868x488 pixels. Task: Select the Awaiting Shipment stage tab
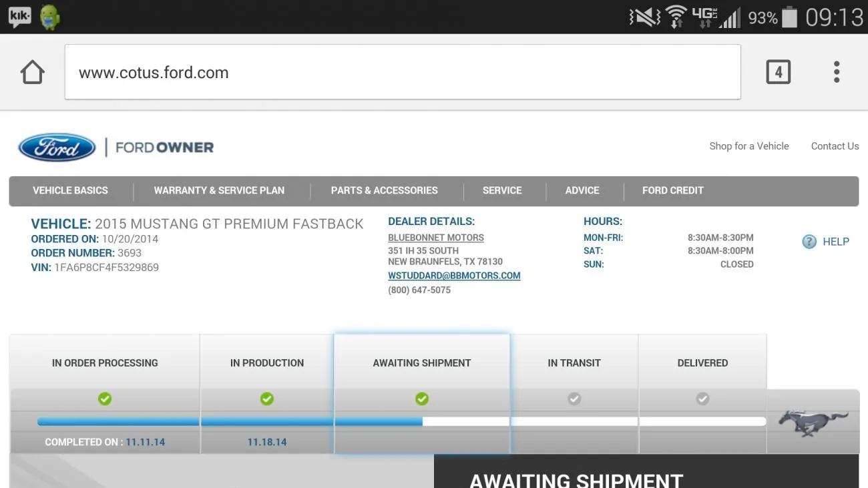[x=422, y=363]
